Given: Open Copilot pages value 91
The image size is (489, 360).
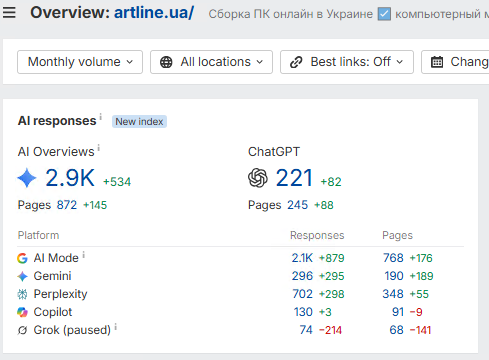Looking at the screenshot, I should (398, 312).
